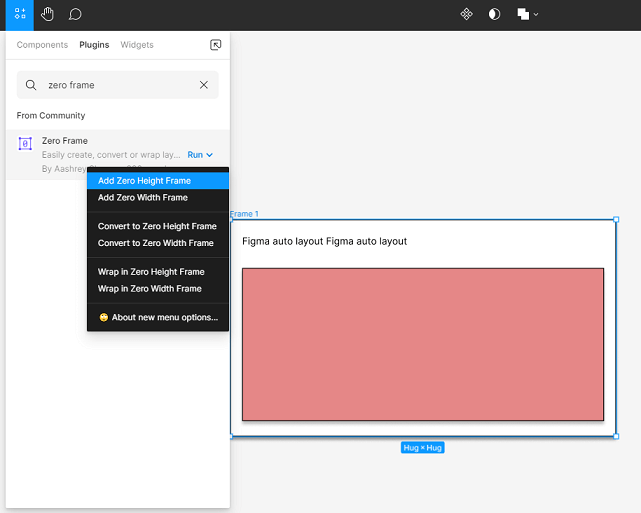Pop out the resources panel
The image size is (641, 513).
click(215, 45)
